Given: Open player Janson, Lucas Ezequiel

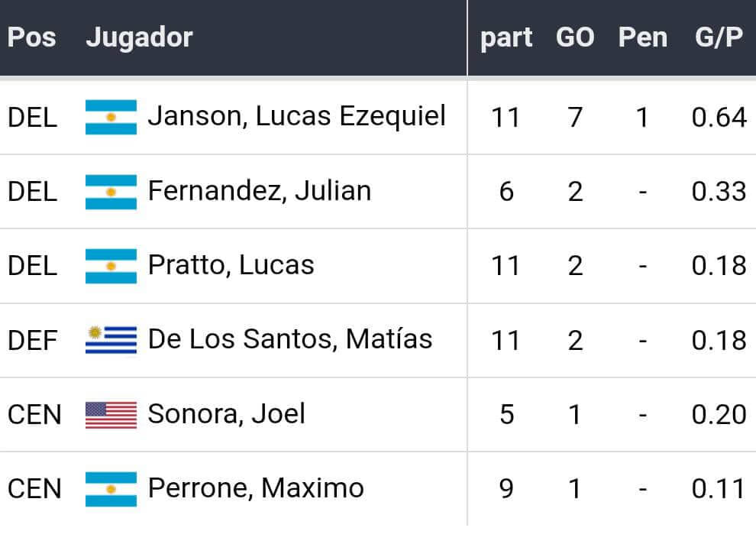Looking at the screenshot, I should point(296,116).
